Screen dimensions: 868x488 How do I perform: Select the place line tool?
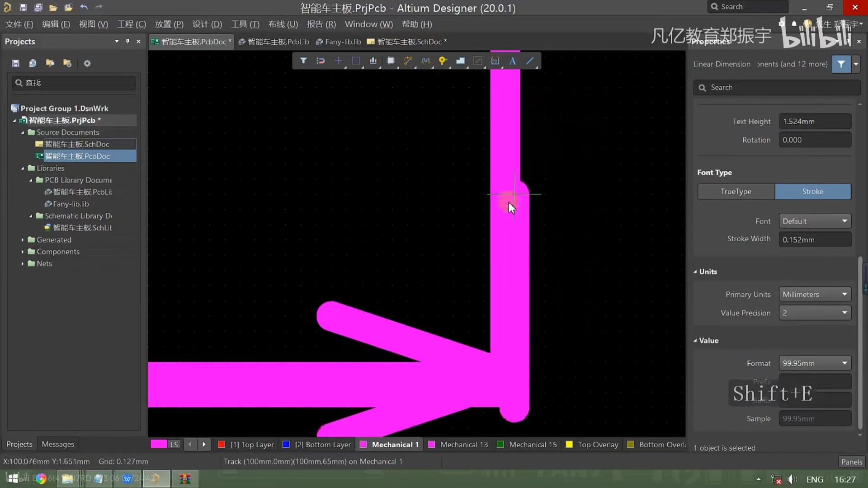[530, 61]
